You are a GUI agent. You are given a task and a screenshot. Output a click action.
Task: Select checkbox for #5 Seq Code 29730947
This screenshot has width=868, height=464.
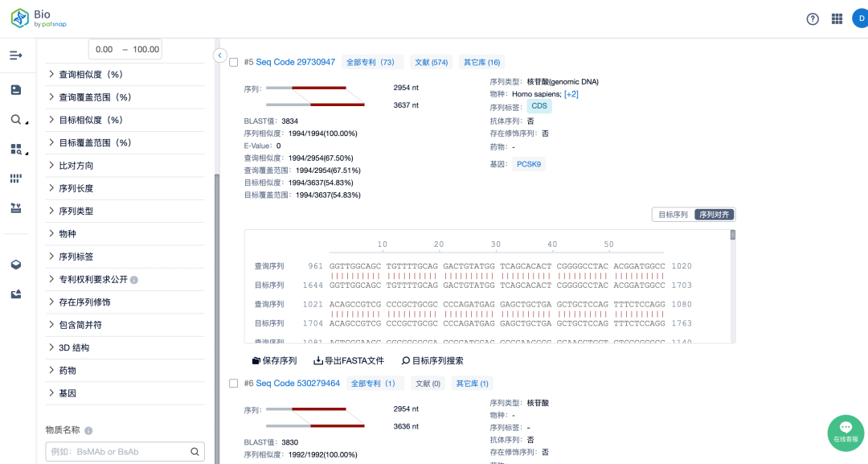pos(234,63)
